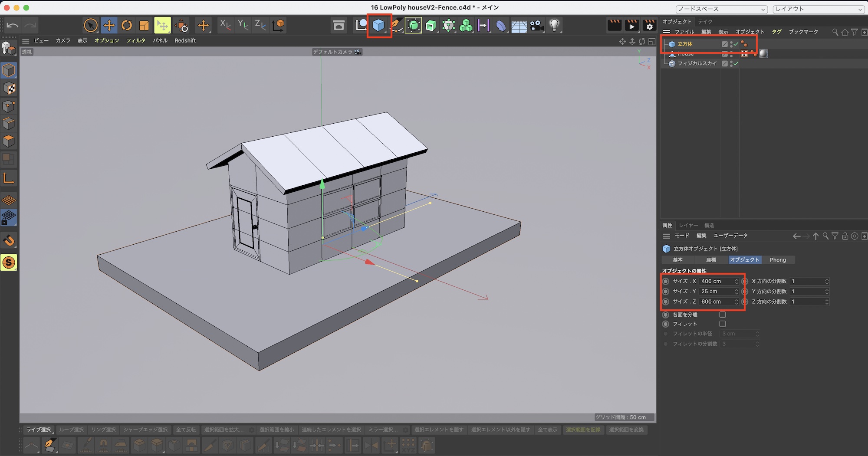This screenshot has width=868, height=456.
Task: Enable the フィレット checkbox
Action: (723, 324)
